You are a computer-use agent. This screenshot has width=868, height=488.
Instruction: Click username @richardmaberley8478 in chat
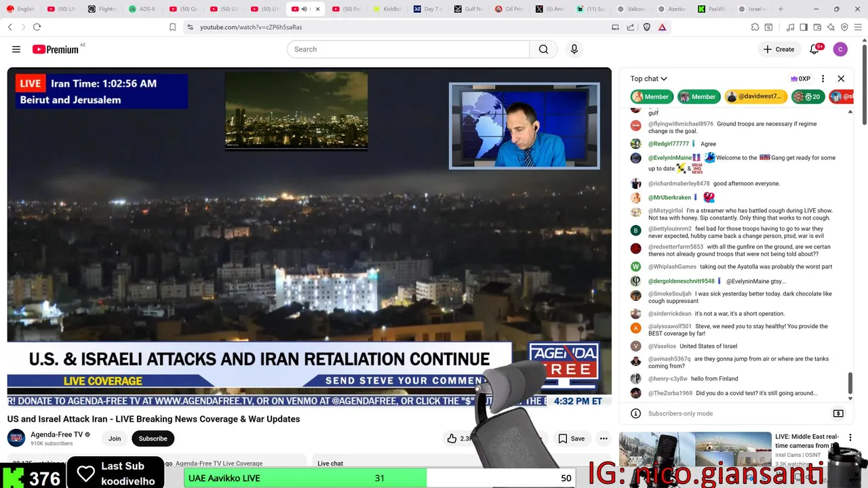click(x=679, y=184)
